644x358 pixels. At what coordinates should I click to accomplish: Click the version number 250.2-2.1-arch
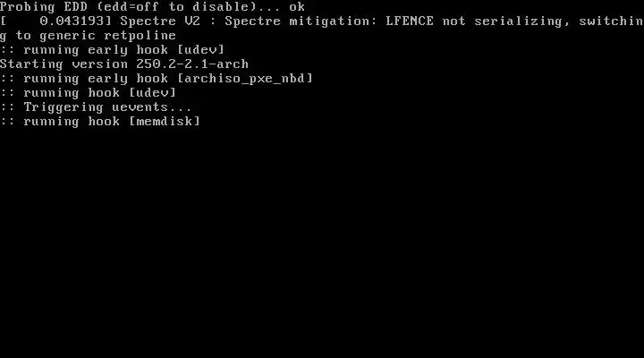[192, 64]
